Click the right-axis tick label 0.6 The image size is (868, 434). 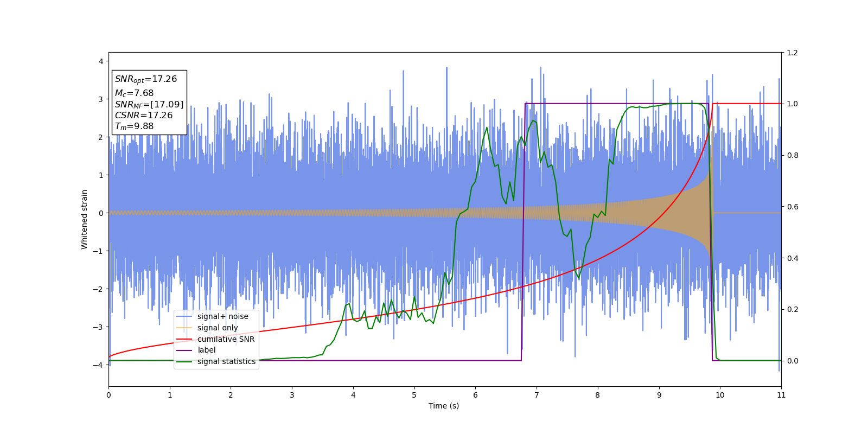pyautogui.click(x=792, y=207)
